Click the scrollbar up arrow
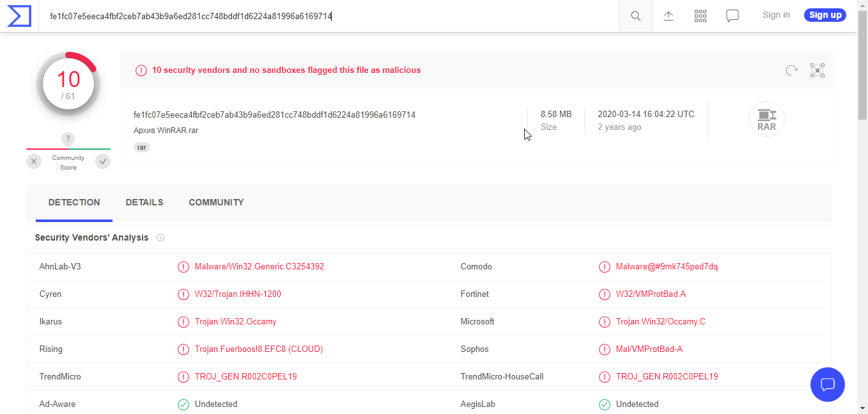The image size is (868, 414). tap(863, 4)
